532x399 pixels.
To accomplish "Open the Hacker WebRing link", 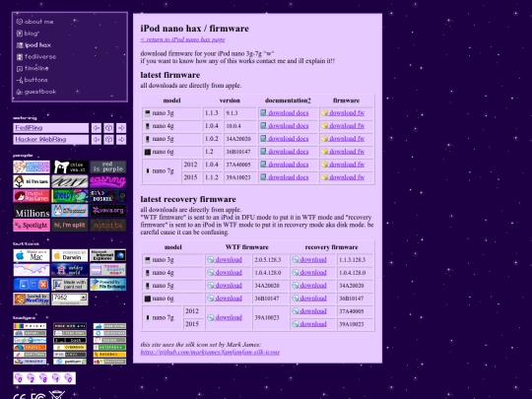I will click(x=40, y=140).
